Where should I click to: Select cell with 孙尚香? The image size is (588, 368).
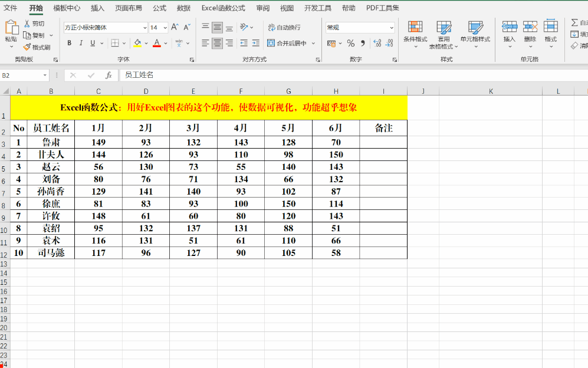pyautogui.click(x=51, y=191)
